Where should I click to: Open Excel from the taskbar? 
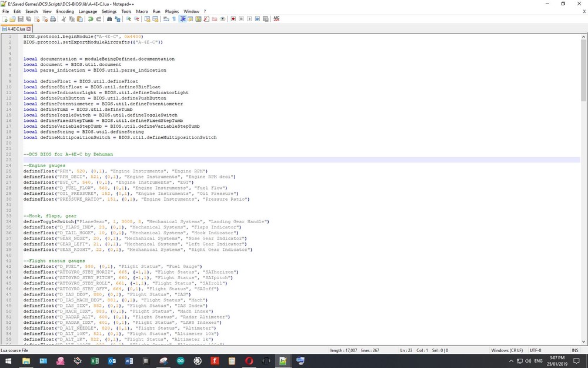tap(95, 361)
